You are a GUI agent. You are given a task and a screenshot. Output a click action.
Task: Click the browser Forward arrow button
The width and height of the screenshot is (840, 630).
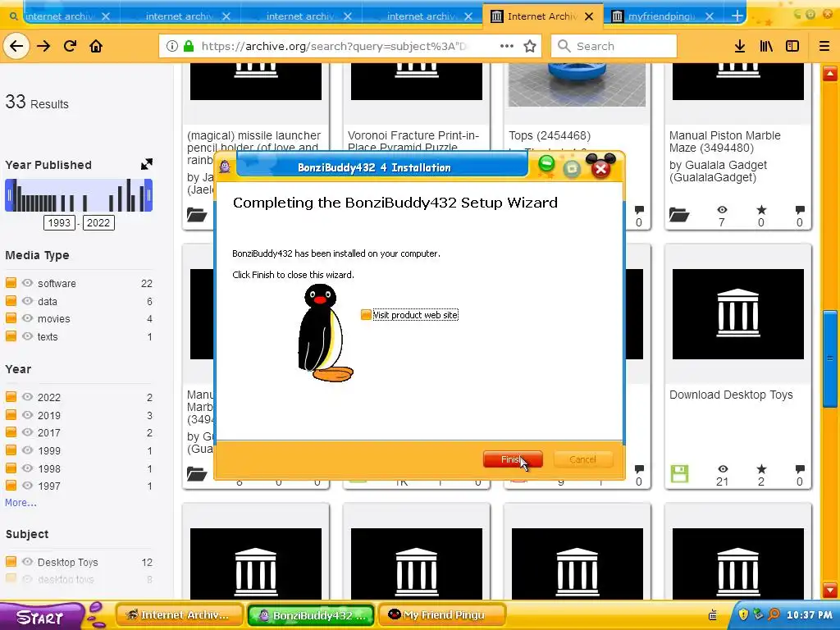43,46
